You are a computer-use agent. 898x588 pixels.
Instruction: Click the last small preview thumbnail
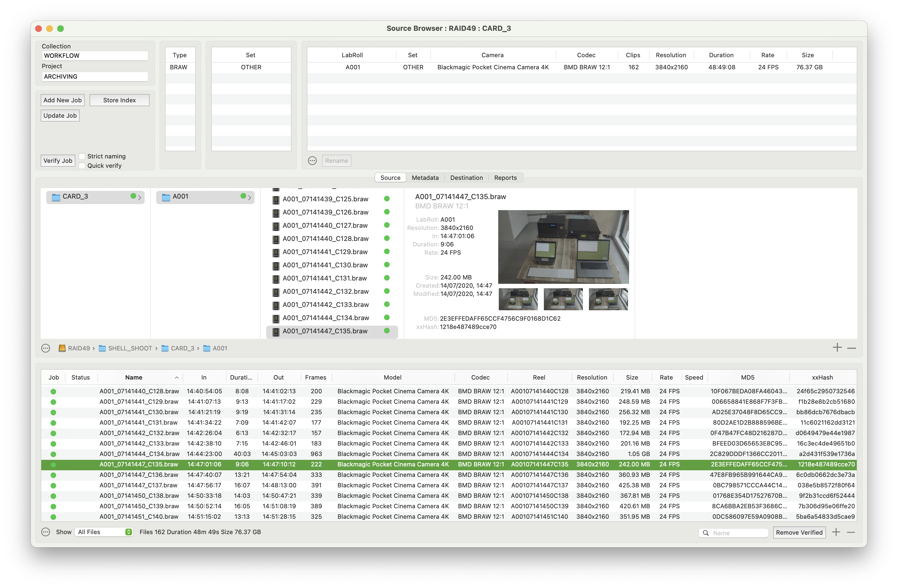(608, 299)
